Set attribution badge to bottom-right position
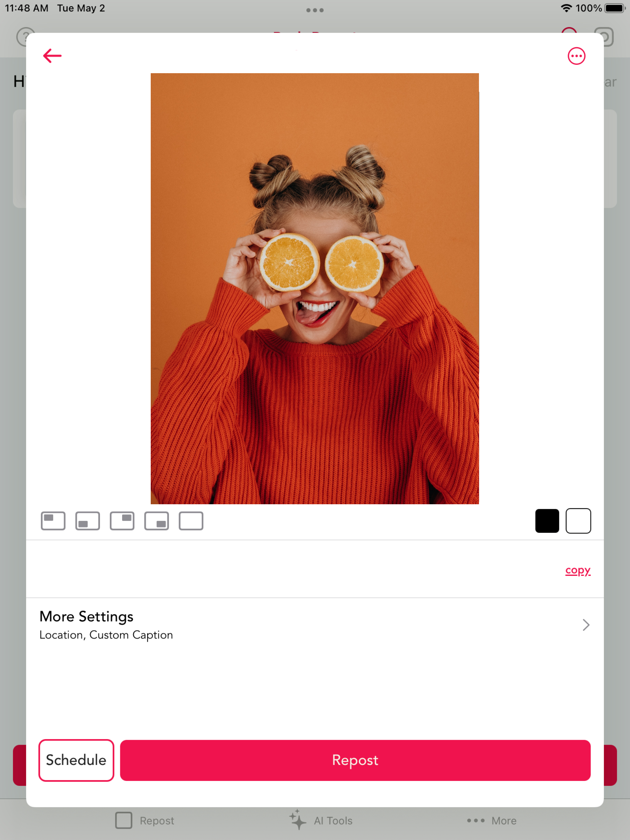 pos(157,521)
